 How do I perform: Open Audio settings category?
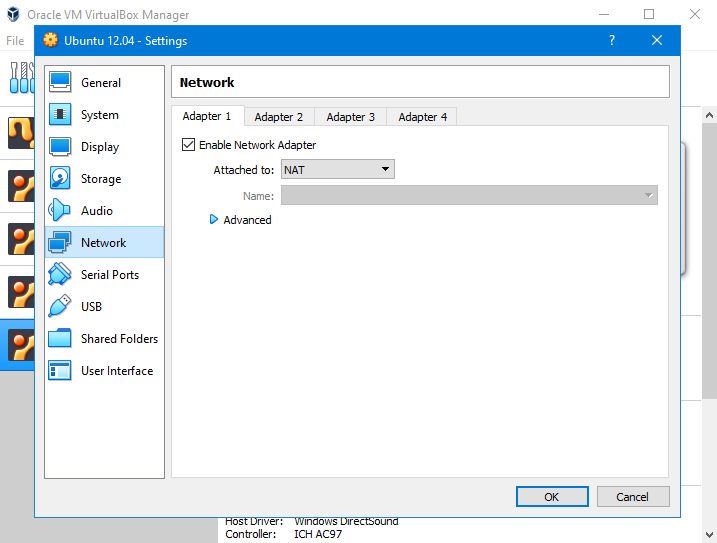tap(105, 210)
